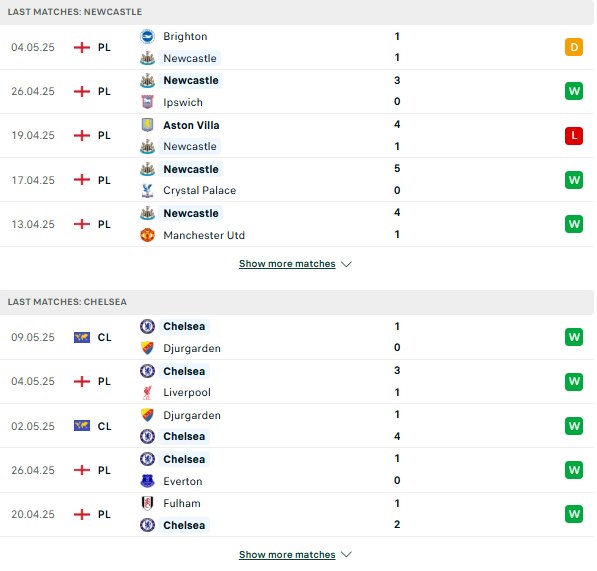
Task: Open Show more matches link under Chelsea
Action: coord(287,555)
